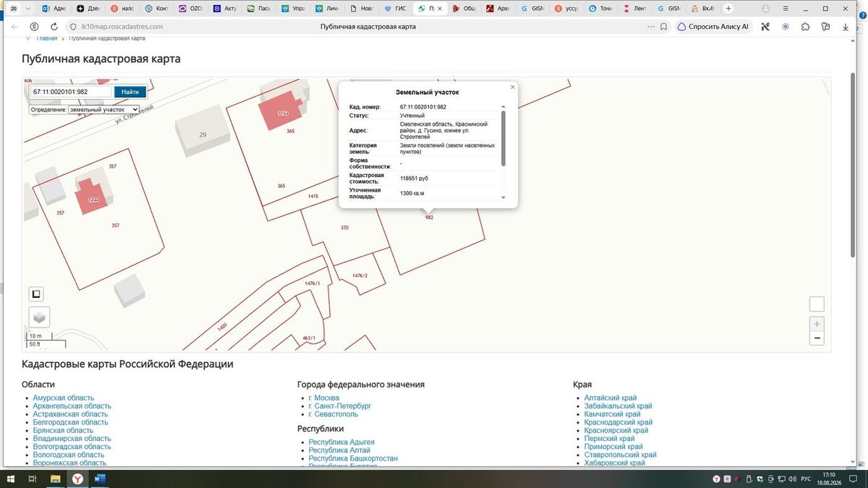Open browser downloads icon

tap(846, 27)
